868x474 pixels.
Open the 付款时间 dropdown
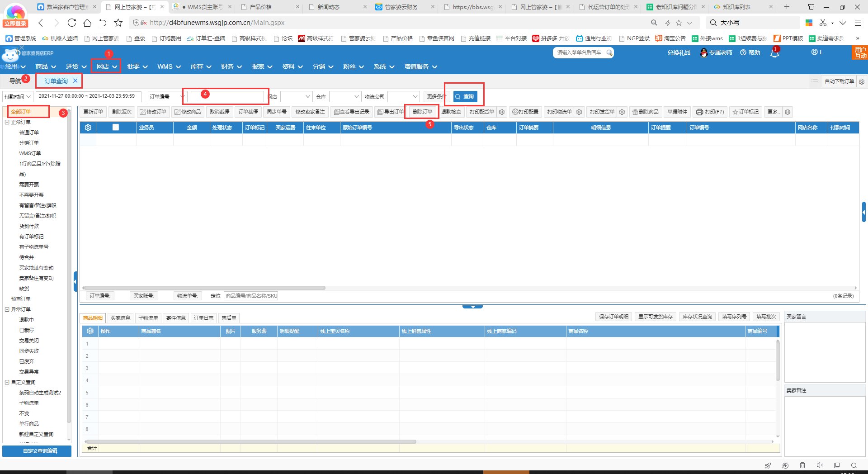pos(18,96)
